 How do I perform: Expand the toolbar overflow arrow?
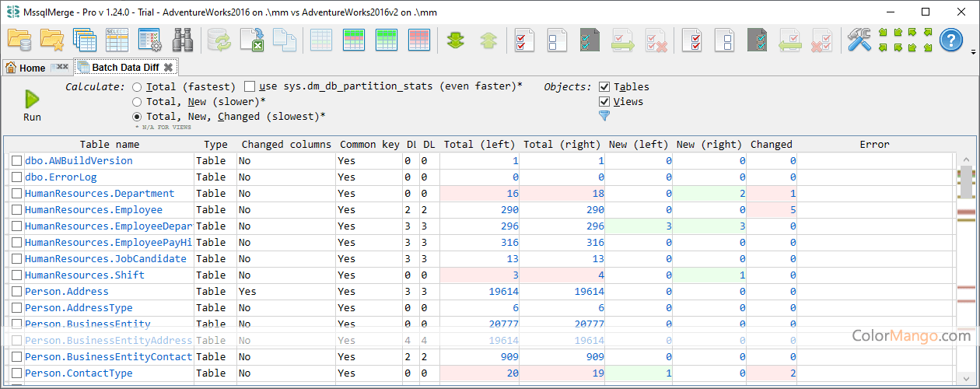[973, 51]
